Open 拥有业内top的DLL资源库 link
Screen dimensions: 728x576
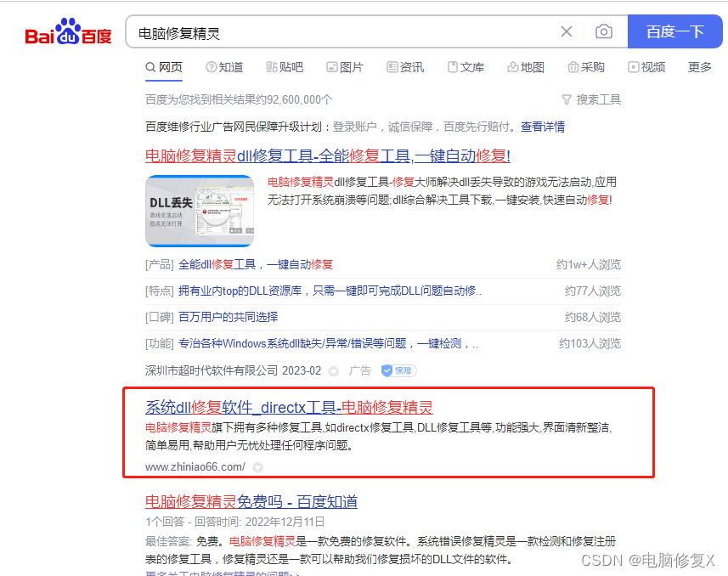click(x=330, y=291)
